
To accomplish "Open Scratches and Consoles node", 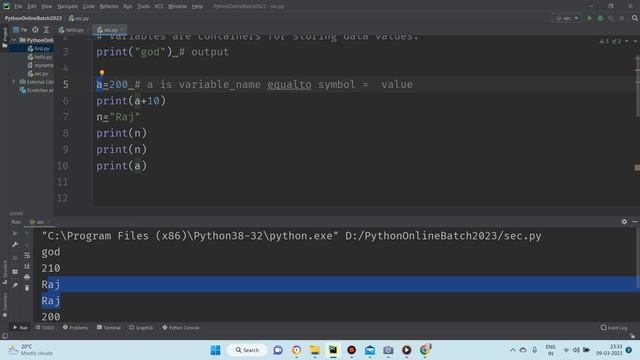I will pos(37,90).
